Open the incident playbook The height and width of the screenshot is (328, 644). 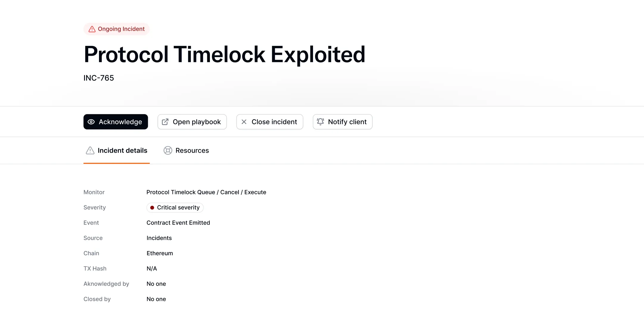[192, 122]
